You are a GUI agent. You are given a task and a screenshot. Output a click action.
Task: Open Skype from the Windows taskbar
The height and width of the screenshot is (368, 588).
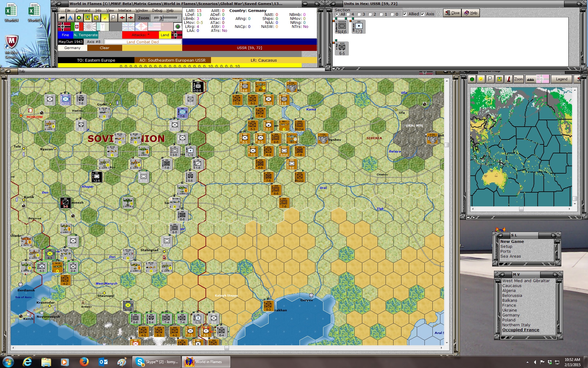click(x=156, y=362)
